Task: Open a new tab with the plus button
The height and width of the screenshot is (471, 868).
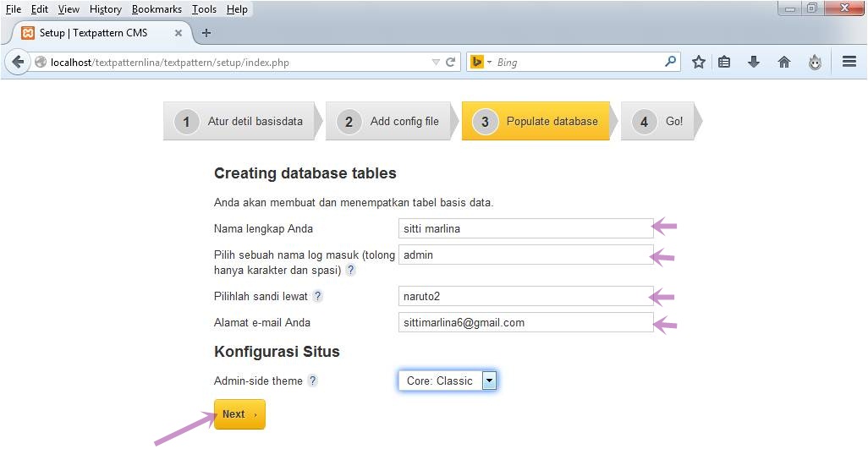Action: [x=206, y=33]
